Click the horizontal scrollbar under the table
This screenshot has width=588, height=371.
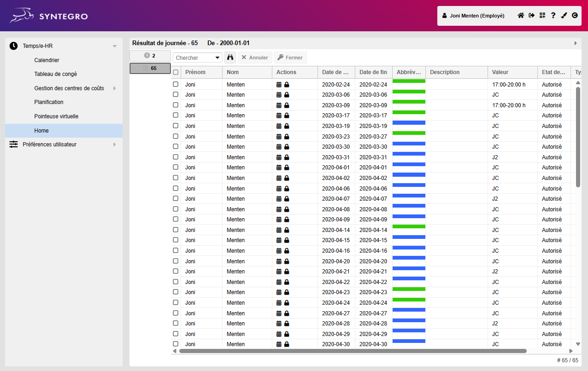pyautogui.click(x=353, y=351)
